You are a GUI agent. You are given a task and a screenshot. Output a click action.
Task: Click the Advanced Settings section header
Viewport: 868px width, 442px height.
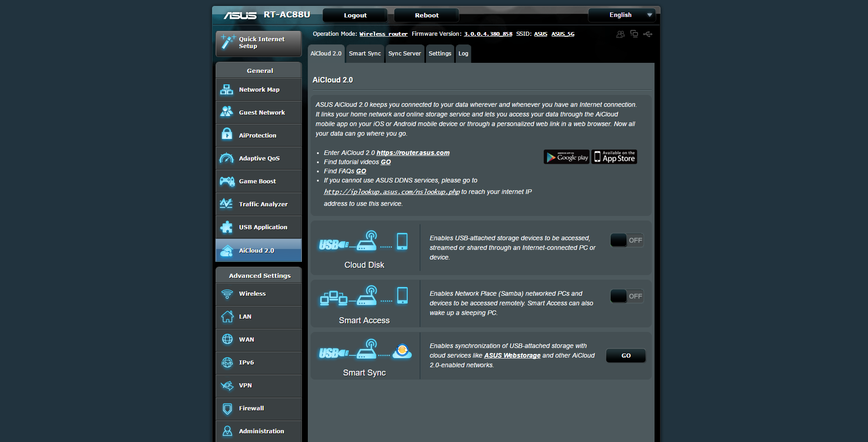[x=259, y=275]
